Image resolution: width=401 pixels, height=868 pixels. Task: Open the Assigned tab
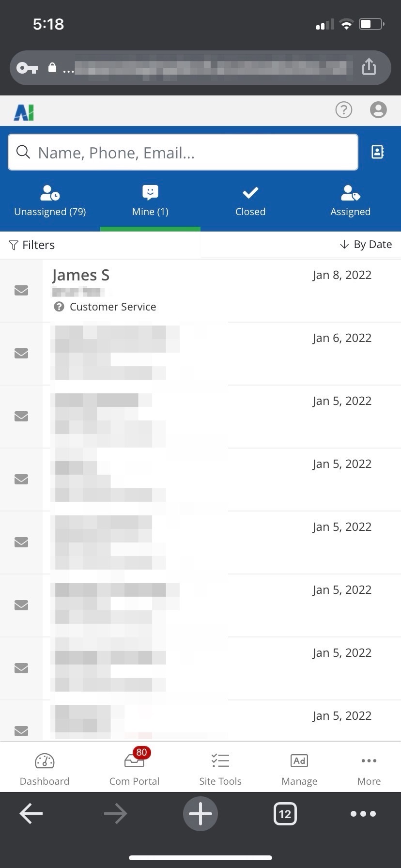pyautogui.click(x=350, y=201)
